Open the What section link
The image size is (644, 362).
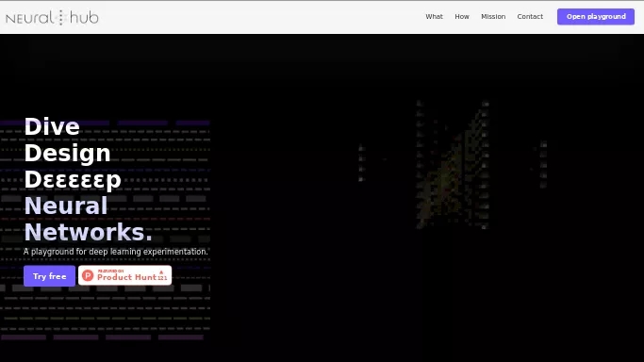[434, 16]
